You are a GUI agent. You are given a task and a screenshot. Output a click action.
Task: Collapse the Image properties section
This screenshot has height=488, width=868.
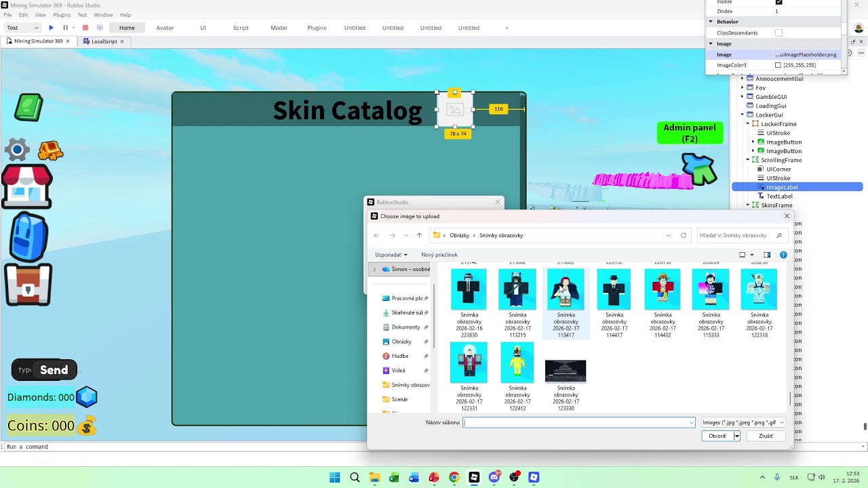[711, 43]
